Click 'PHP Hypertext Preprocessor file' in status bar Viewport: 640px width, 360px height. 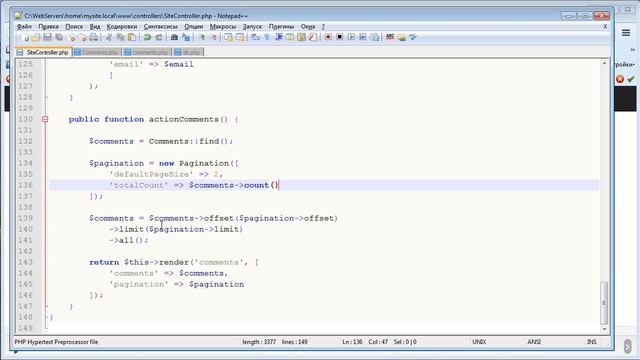coord(56,342)
